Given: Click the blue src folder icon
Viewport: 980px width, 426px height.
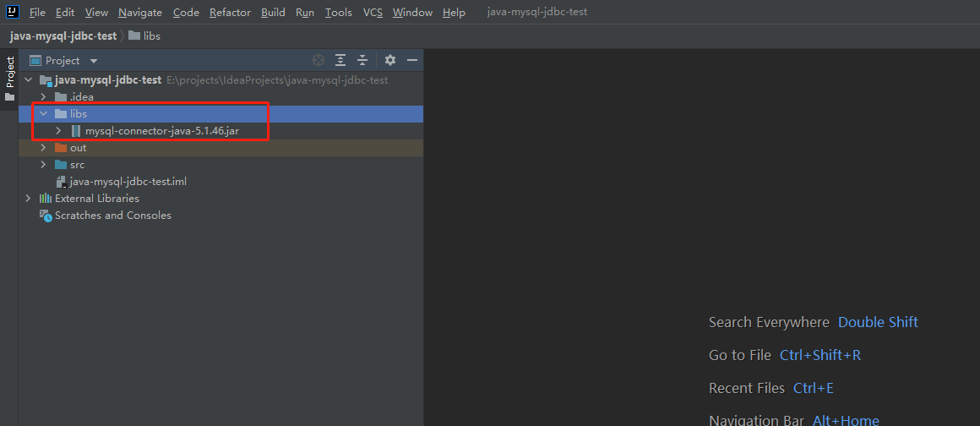Looking at the screenshot, I should click(61, 165).
